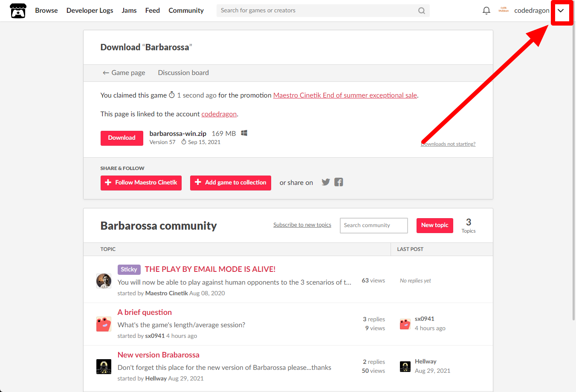This screenshot has height=392, width=576.
Task: Click the LAST POST column header
Action: pos(410,249)
